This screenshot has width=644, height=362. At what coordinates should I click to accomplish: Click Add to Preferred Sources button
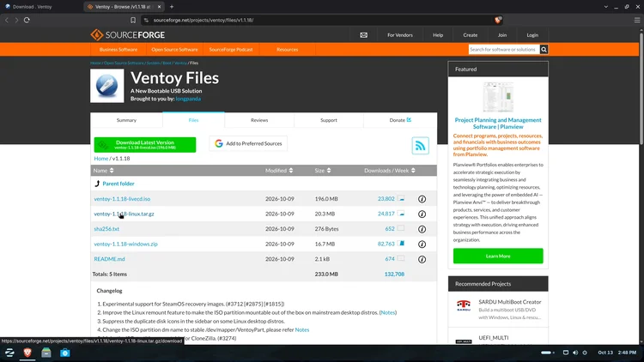pyautogui.click(x=248, y=143)
